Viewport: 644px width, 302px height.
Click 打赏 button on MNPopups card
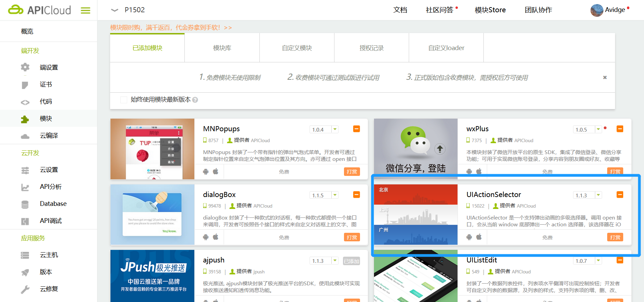(352, 171)
